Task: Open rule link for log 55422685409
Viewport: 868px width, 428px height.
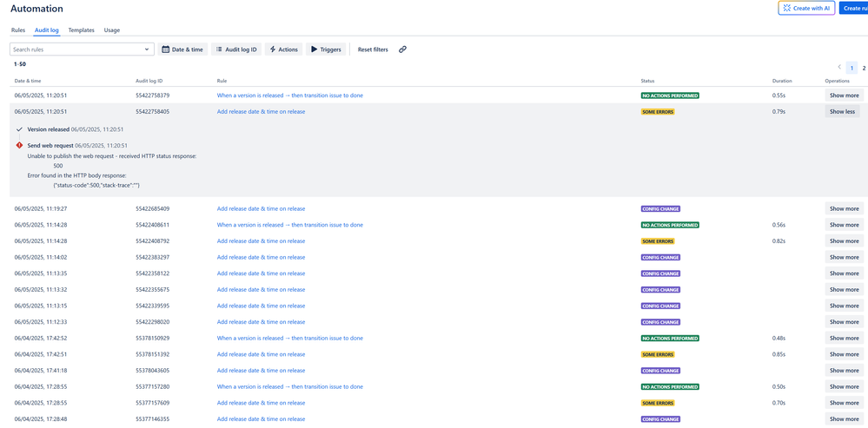Action: (x=261, y=208)
